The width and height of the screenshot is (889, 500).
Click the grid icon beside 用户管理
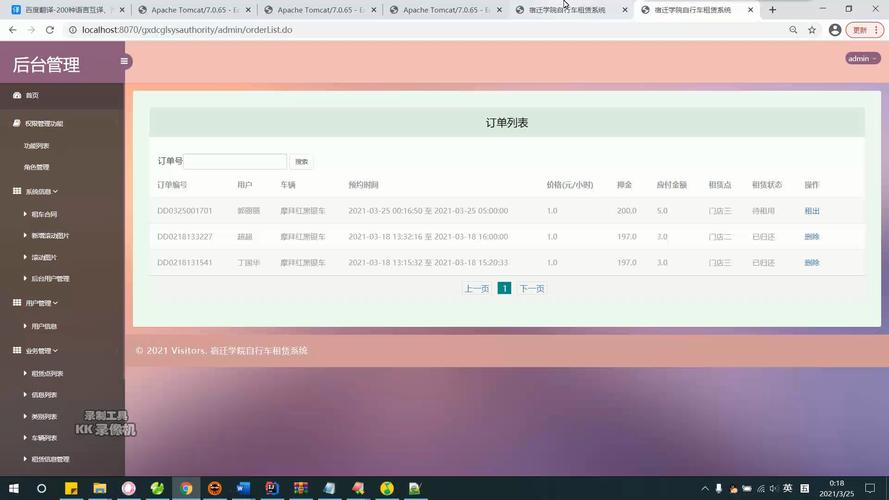click(17, 303)
